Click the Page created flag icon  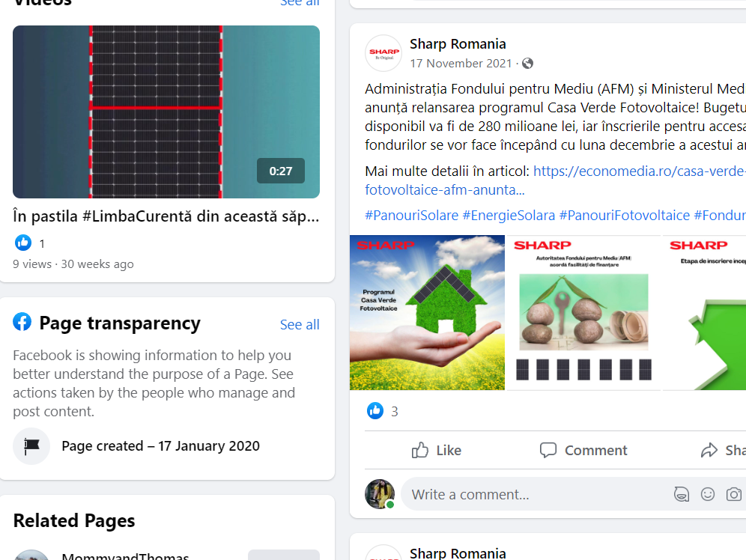click(x=31, y=446)
